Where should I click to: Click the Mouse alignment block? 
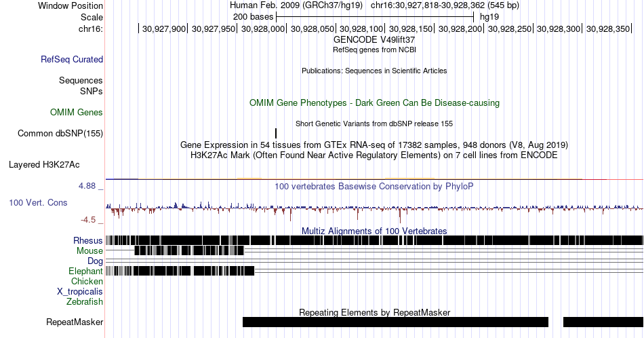pos(189,250)
